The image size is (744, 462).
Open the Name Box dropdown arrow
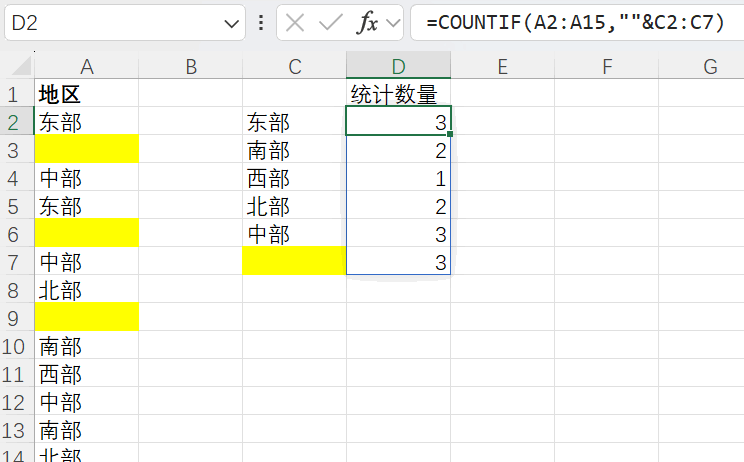pos(232,23)
